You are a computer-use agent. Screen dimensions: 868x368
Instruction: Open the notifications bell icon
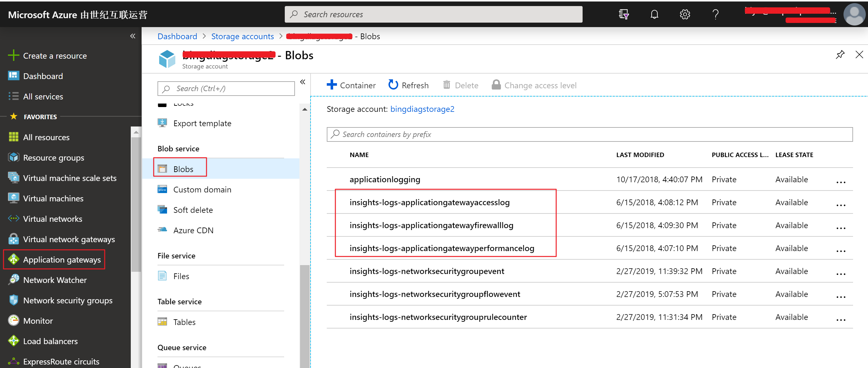pos(654,15)
